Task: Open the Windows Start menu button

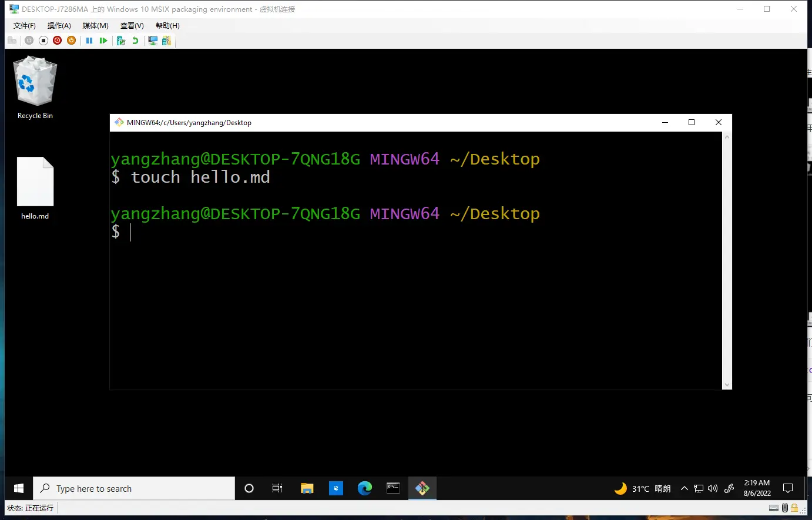Action: tap(19, 488)
